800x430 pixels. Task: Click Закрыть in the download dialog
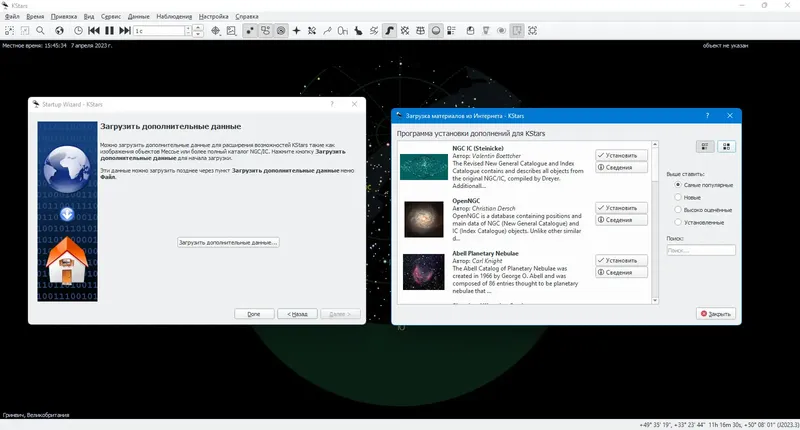pos(716,314)
